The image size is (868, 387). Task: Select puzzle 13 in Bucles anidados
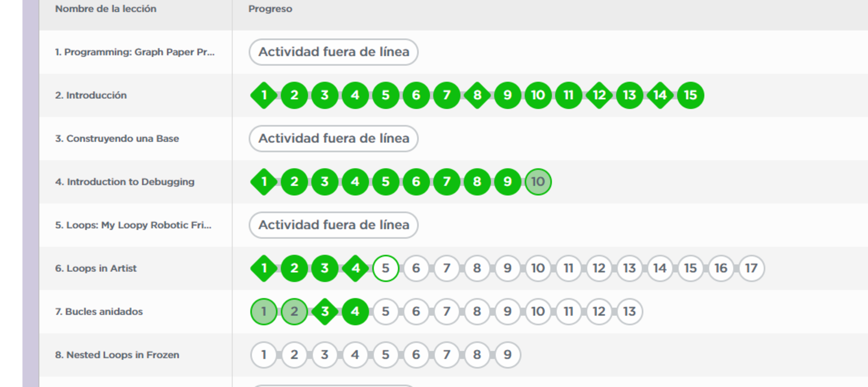tap(629, 312)
